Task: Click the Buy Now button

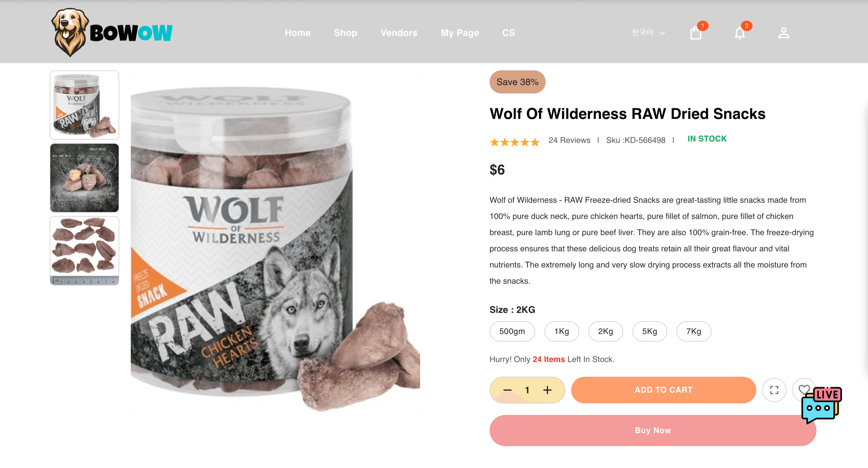Action: coord(653,430)
